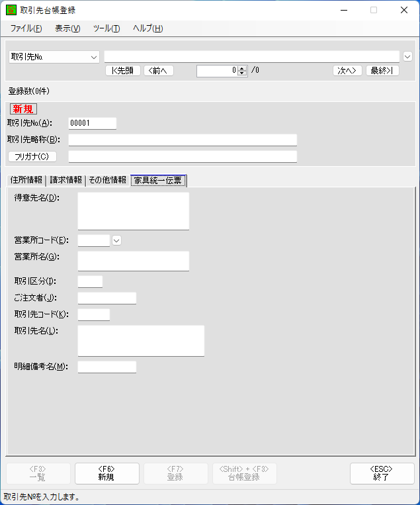The image size is (420, 505).
Task: Click the 登録数(0件) count text
Action: [29, 91]
